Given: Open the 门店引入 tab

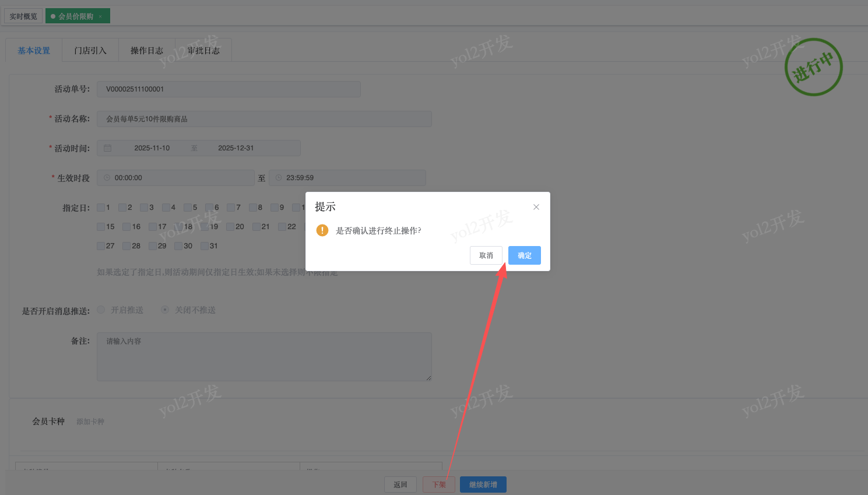Looking at the screenshot, I should coord(90,51).
